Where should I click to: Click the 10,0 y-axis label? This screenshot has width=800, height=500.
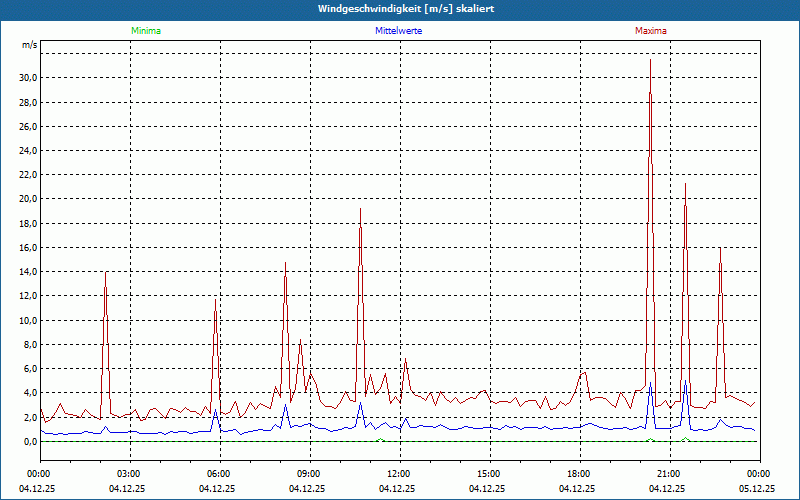(x=28, y=320)
